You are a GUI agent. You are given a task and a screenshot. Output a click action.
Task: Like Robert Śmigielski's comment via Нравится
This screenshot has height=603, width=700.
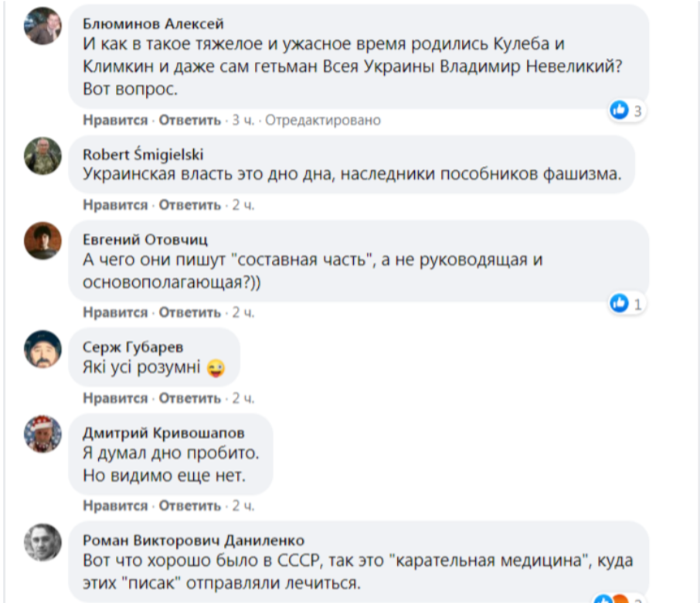[115, 205]
